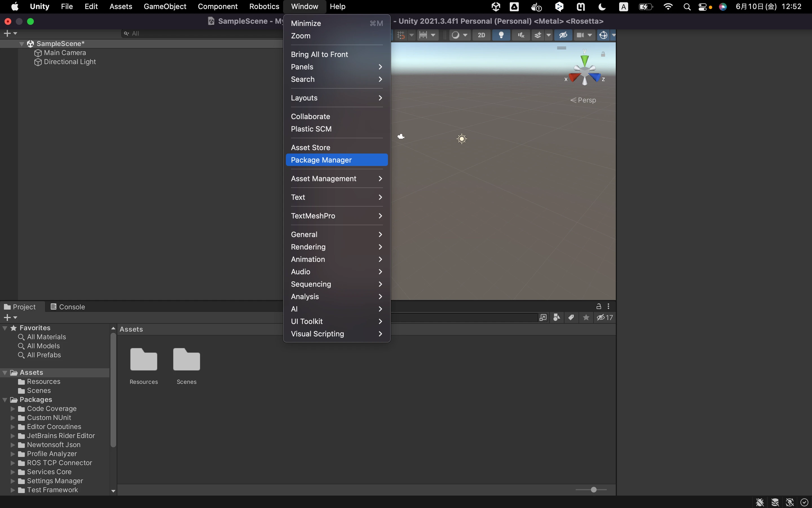Select All Materials favorite search
Screen dimensions: 812x508
46,337
